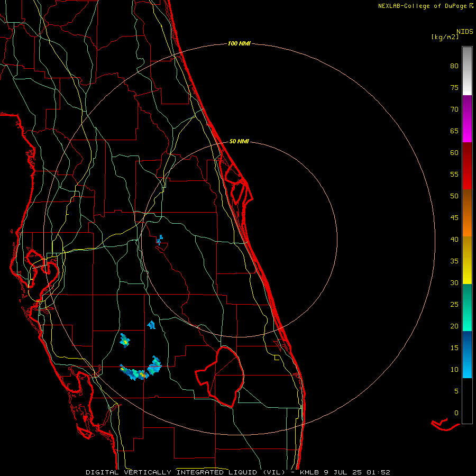Click the scale value 50
The height and width of the screenshot is (476, 476).
[454, 196]
